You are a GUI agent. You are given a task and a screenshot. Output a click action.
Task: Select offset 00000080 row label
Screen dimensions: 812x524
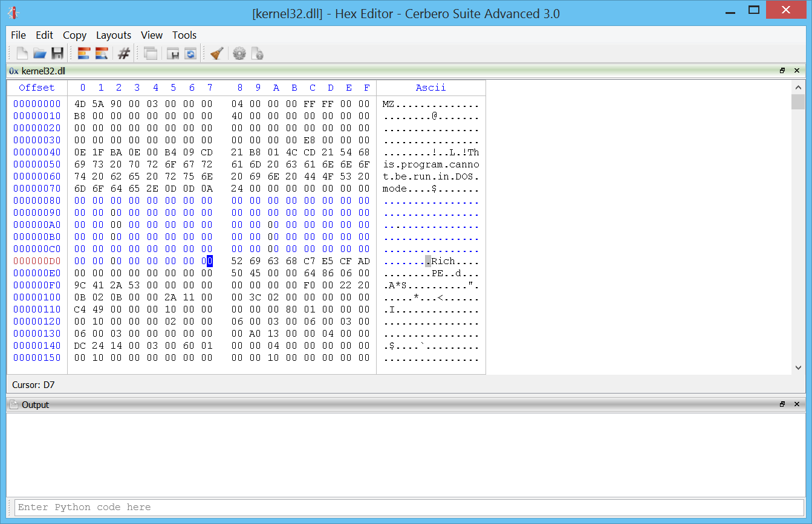pos(37,201)
